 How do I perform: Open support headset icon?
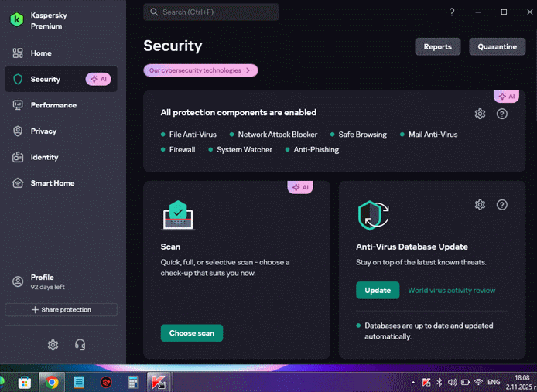click(80, 344)
